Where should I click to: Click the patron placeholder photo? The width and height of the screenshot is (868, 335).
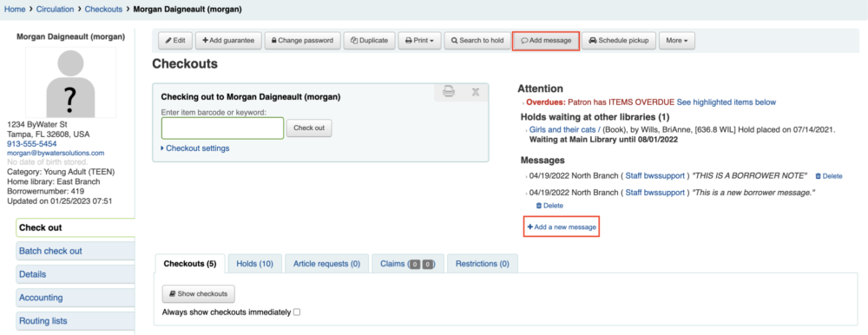pos(70,83)
